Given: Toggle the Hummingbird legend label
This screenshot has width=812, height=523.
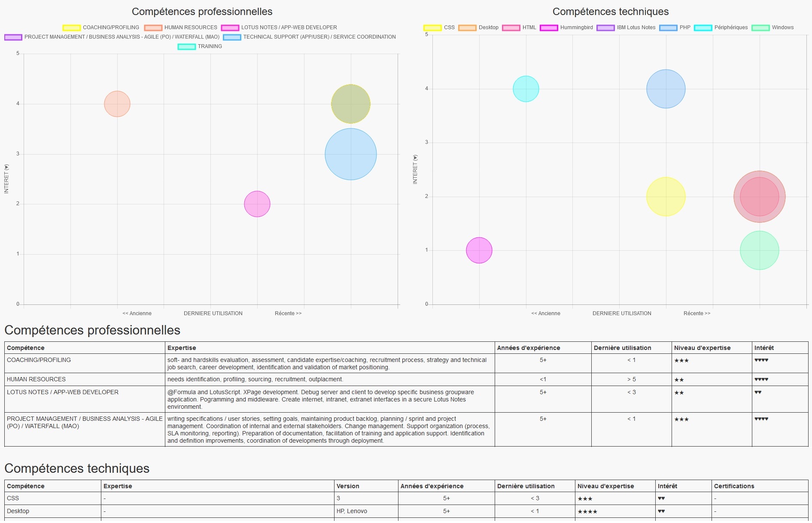Looking at the screenshot, I should click(x=577, y=27).
